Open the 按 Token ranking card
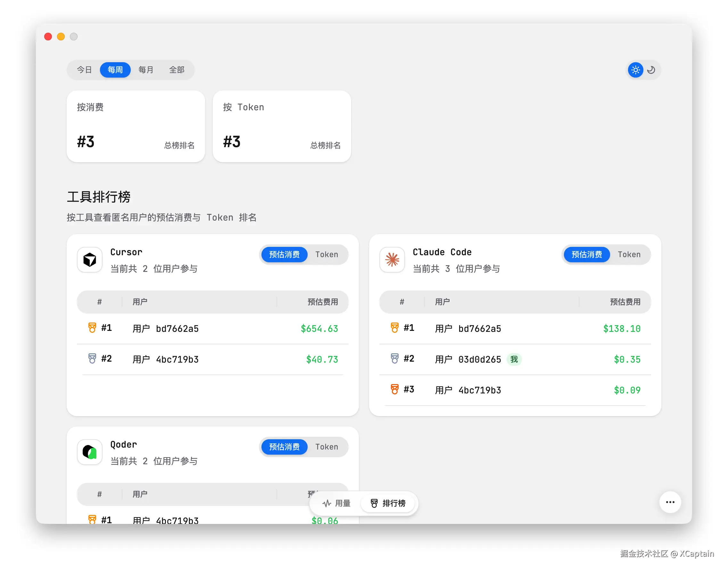 [282, 126]
